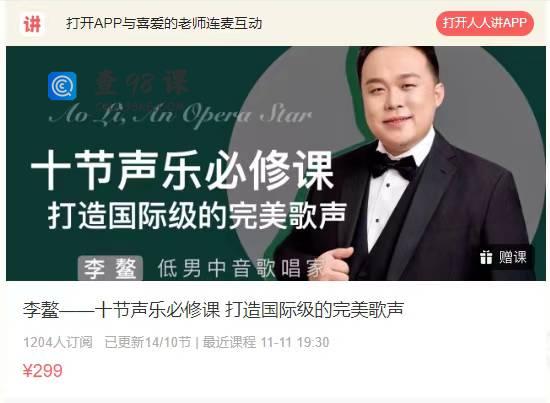Viewport: 550px width, 403px height.
Task: Click the Ao Li, An Opera Star script text
Action: point(180,115)
